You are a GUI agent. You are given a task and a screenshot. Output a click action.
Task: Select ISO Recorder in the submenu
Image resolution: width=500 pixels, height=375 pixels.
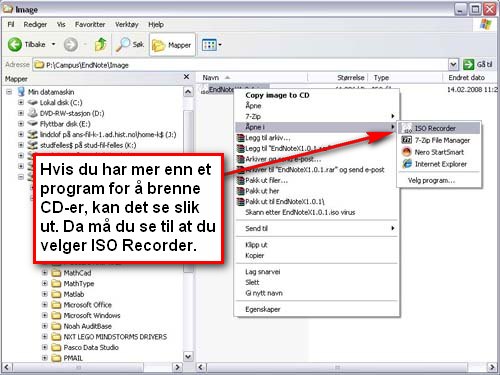tap(439, 128)
